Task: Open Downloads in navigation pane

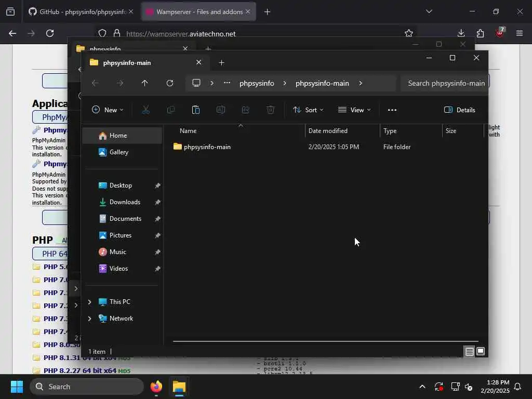Action: point(122,202)
